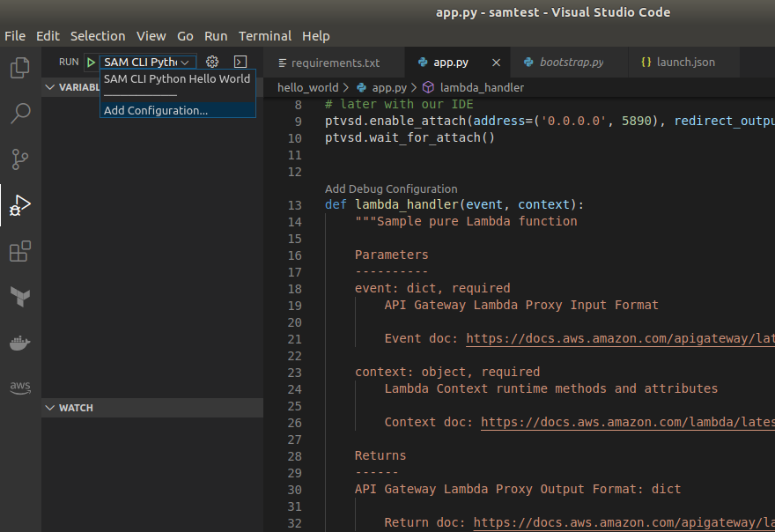Click the RUN panel label
Image resolution: width=775 pixels, height=532 pixels.
coord(69,62)
